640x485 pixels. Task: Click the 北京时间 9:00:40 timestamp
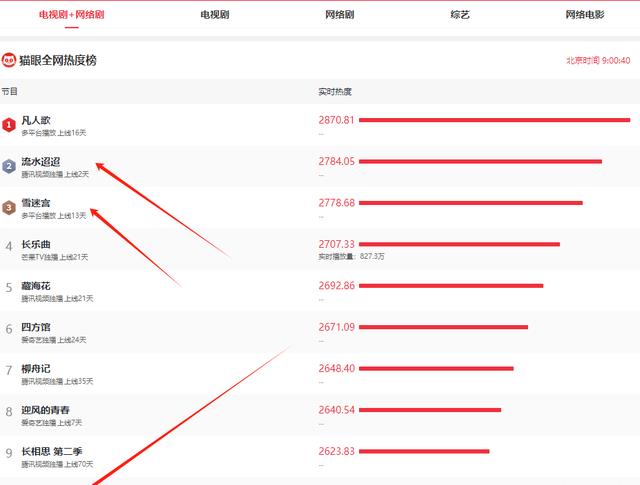pyautogui.click(x=598, y=60)
